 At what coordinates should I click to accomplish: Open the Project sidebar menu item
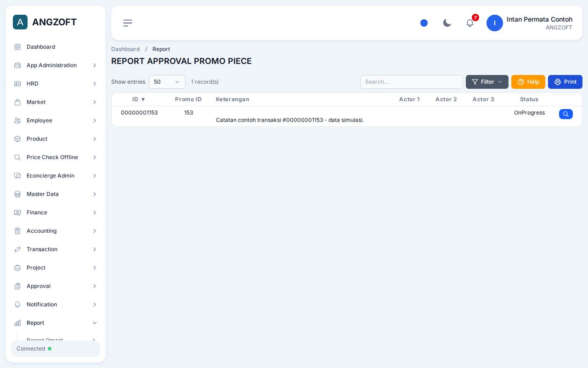(x=56, y=268)
